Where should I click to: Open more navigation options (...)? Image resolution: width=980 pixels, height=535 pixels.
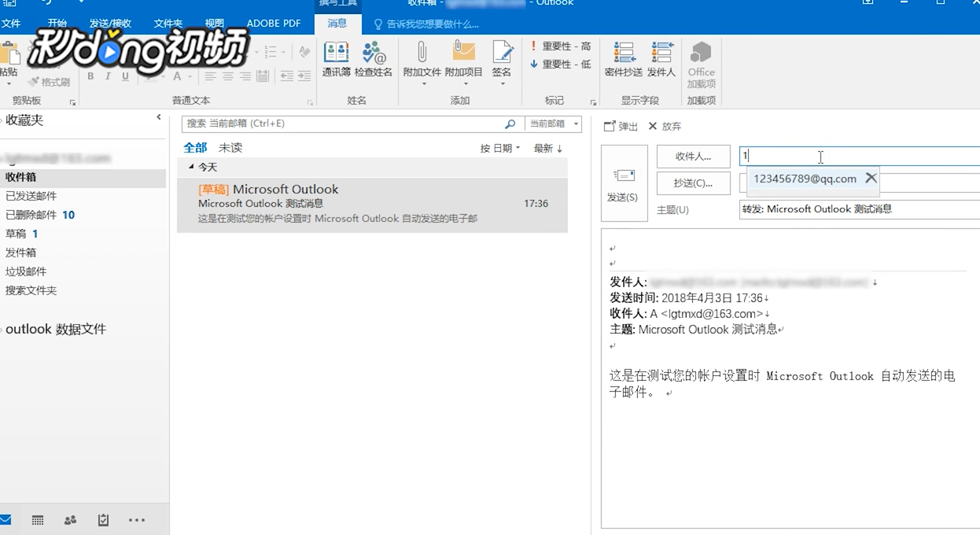coord(137,520)
